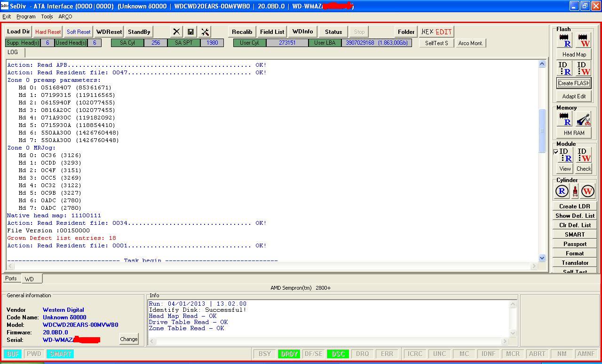Click the X clear icon in toolbar
602x364 pixels.
176,32
